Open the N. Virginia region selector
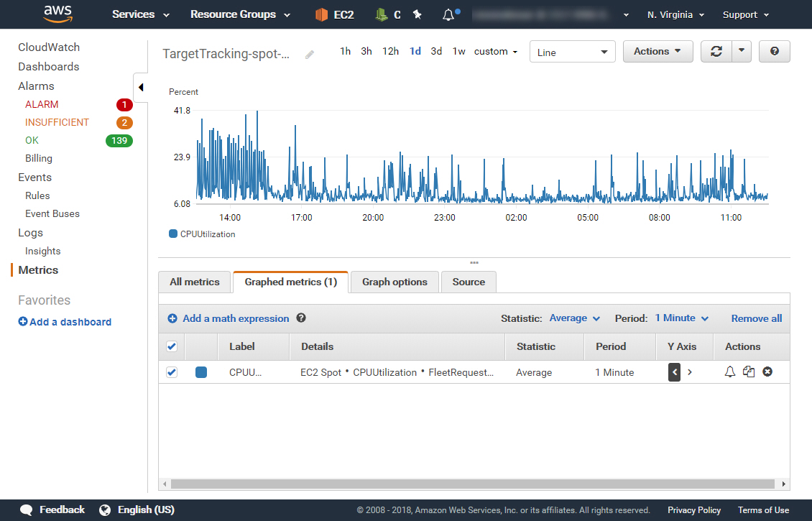 point(675,15)
